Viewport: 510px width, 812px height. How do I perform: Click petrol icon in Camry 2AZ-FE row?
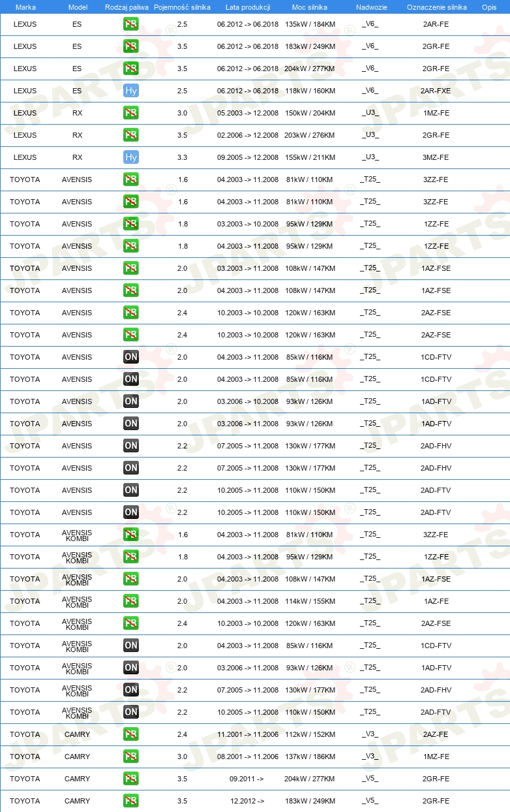(x=131, y=734)
